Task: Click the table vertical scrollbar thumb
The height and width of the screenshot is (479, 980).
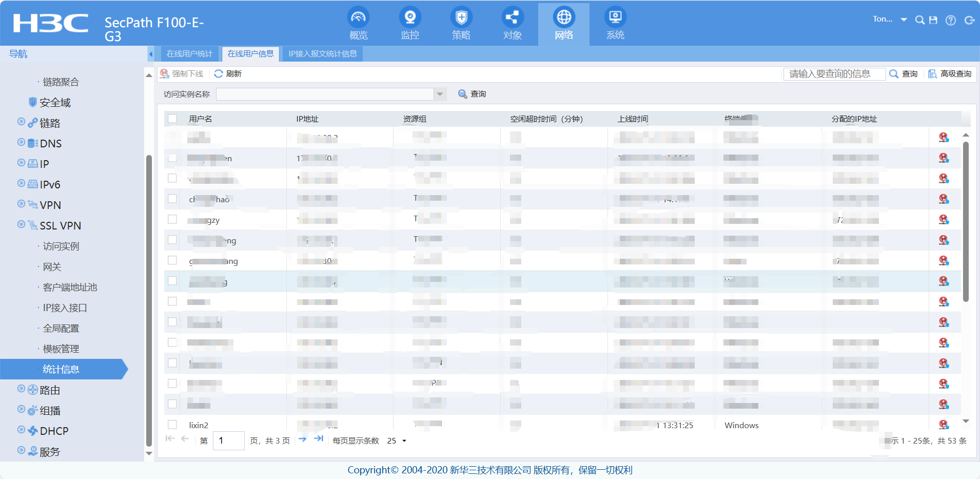Action: point(966,221)
